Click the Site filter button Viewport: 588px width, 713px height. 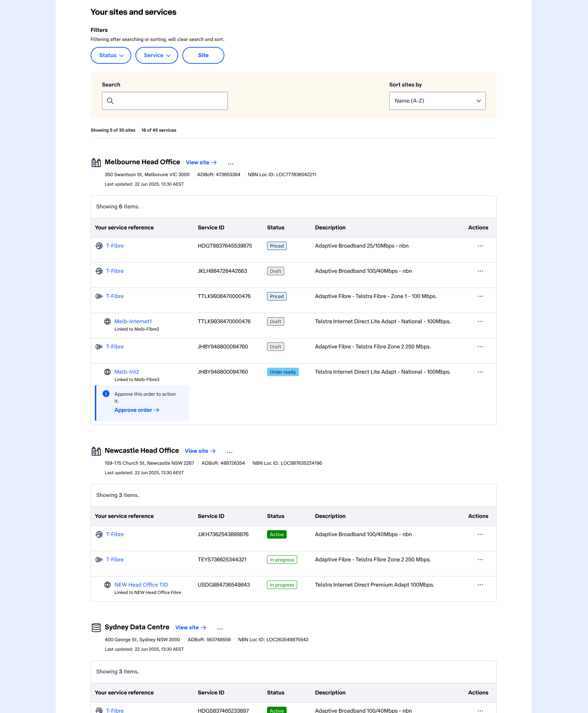pos(203,55)
